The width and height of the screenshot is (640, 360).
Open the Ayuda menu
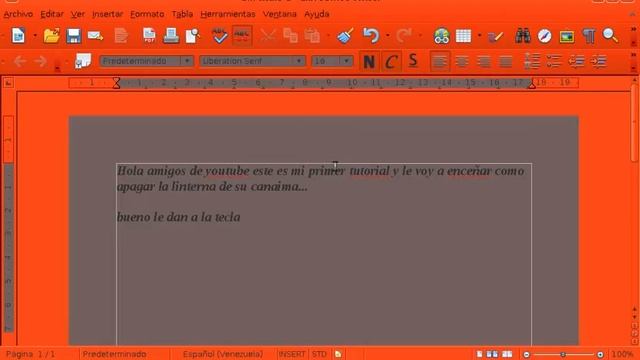coord(317,14)
